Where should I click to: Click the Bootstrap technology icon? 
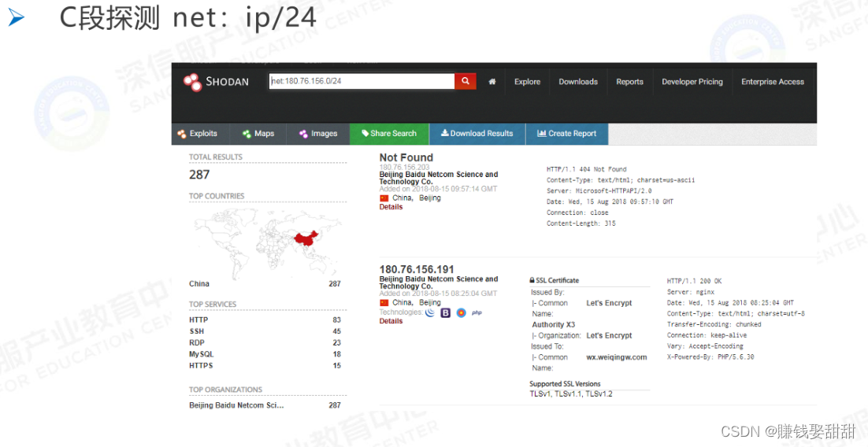point(445,312)
